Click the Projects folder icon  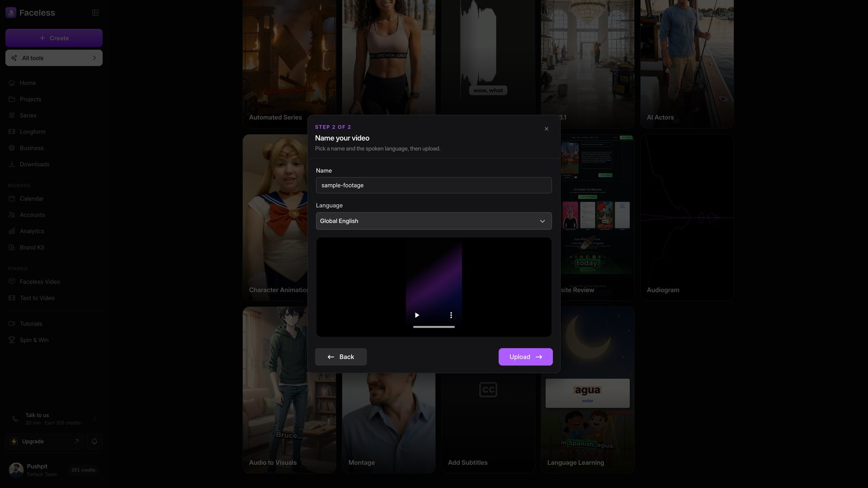point(12,99)
